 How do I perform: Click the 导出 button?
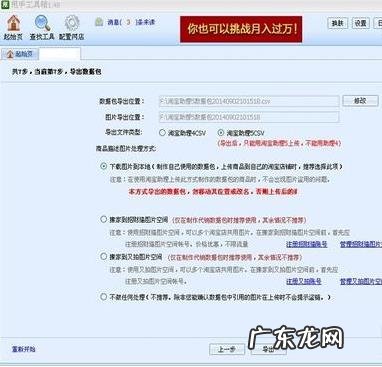point(269,349)
